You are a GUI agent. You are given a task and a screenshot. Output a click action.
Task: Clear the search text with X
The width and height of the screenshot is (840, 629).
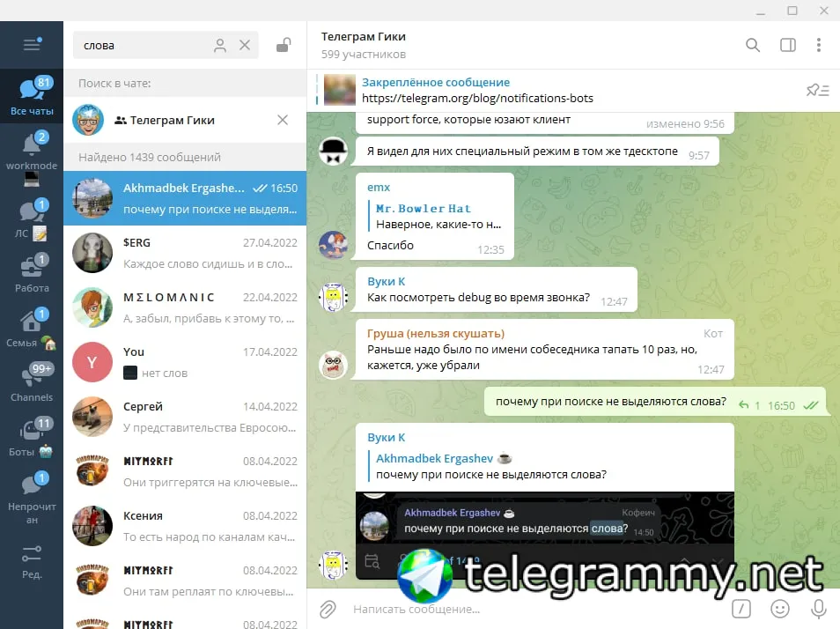[245, 46]
